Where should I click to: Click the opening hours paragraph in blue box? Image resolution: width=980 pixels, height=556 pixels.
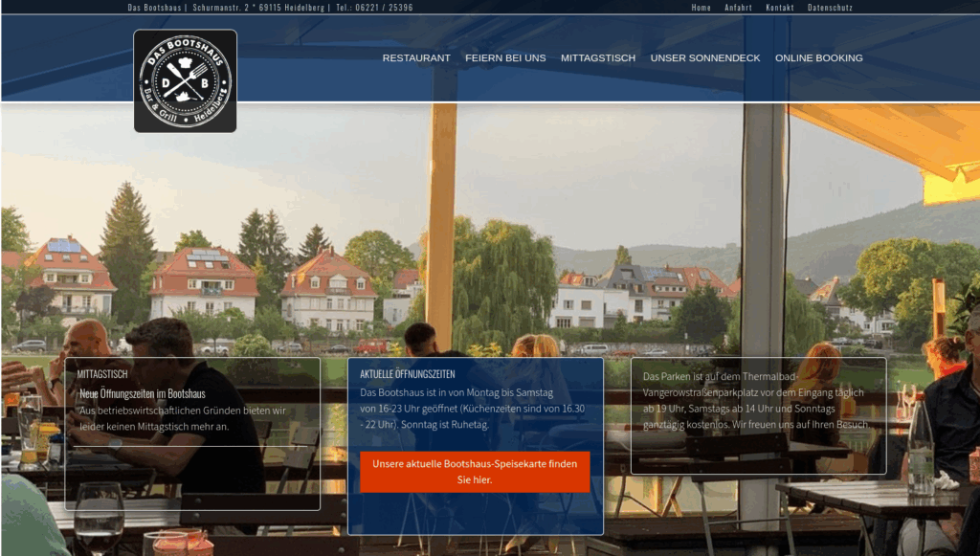472,409
